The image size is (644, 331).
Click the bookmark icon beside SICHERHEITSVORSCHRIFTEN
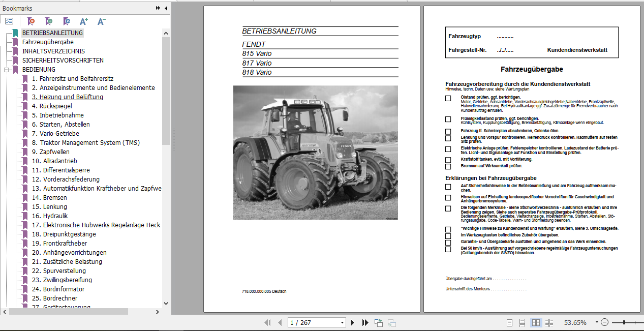coord(15,61)
